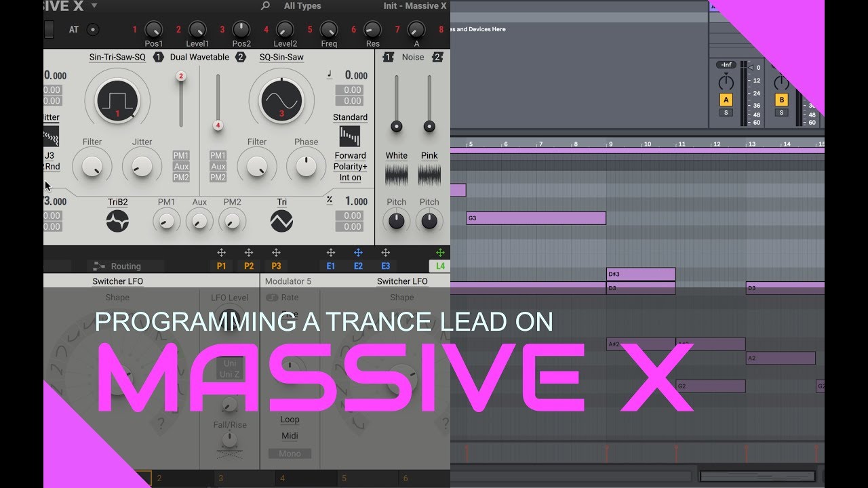The image size is (868, 488).
Task: Open the White noise type dropdown
Action: pyautogui.click(x=397, y=155)
